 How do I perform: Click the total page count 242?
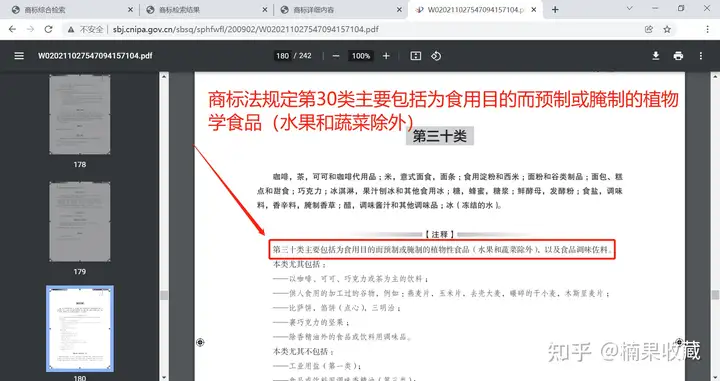pyautogui.click(x=305, y=56)
